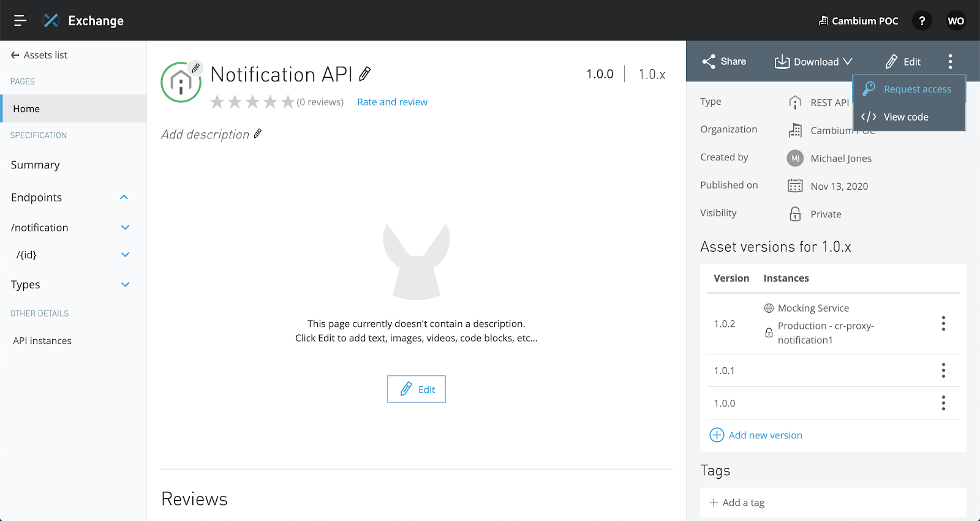This screenshot has width=980, height=521.
Task: Open the Download dropdown
Action: pyautogui.click(x=813, y=62)
